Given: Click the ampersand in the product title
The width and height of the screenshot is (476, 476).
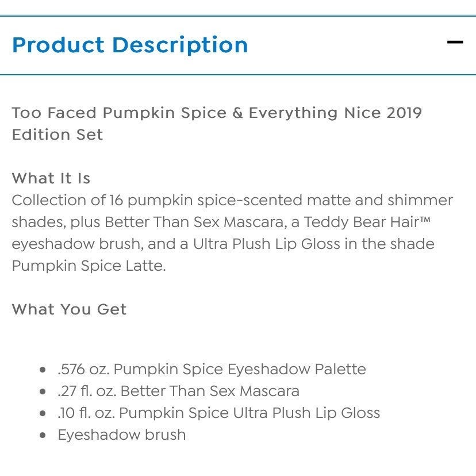Looking at the screenshot, I should (x=237, y=113).
